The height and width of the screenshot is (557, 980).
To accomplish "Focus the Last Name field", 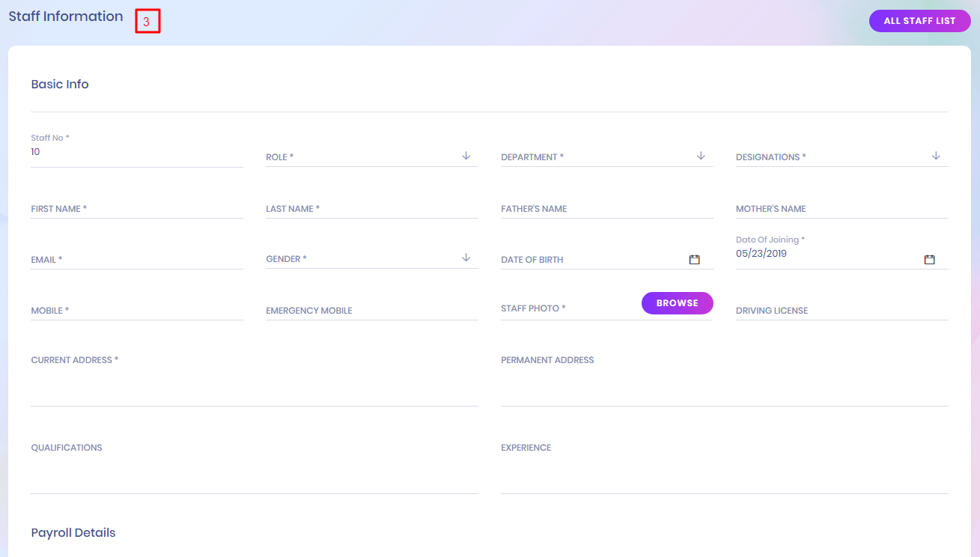I will 371,209.
